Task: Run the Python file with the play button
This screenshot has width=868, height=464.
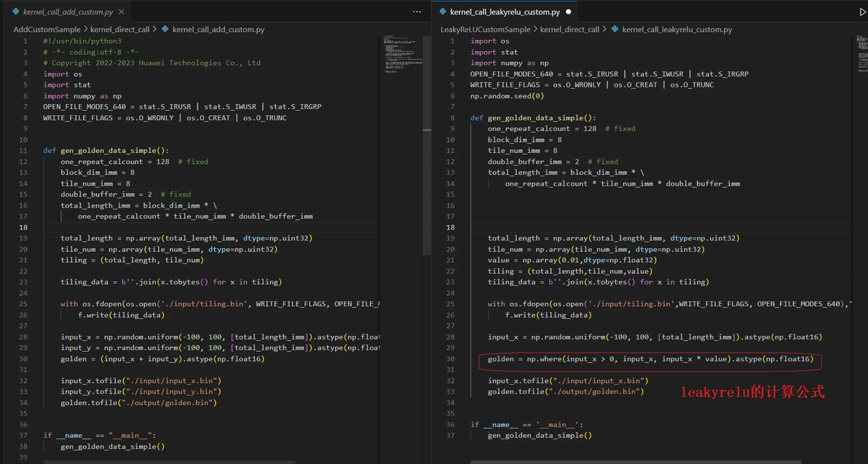Action: click(x=862, y=12)
